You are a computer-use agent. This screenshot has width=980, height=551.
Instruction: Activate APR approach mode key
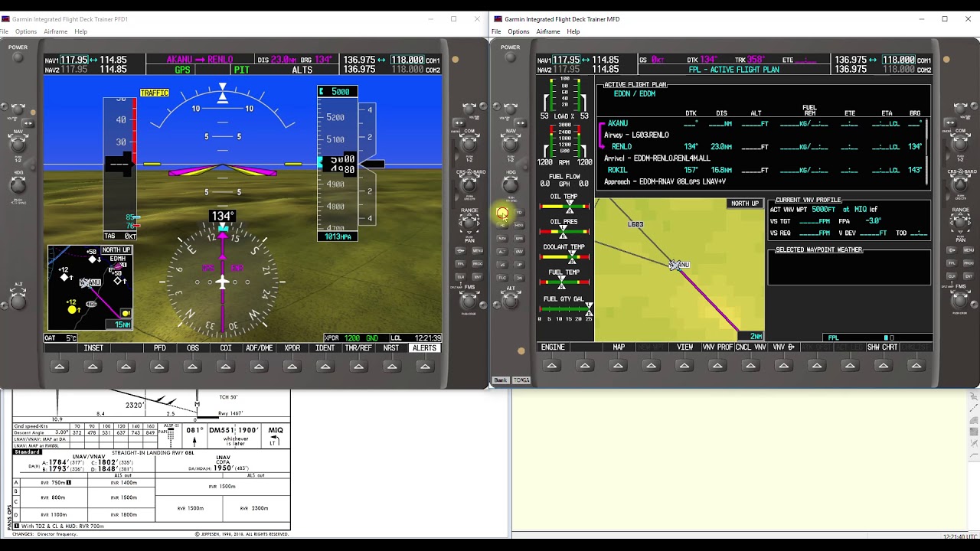tap(519, 239)
